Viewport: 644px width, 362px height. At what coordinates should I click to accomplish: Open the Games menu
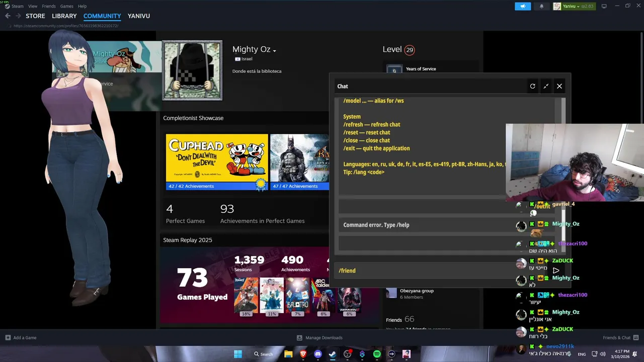click(x=66, y=6)
